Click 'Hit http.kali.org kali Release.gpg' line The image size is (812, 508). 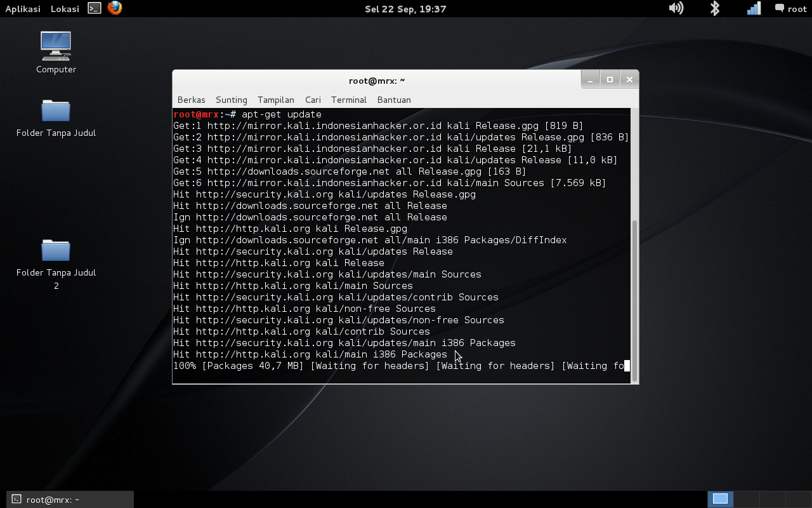coord(290,229)
